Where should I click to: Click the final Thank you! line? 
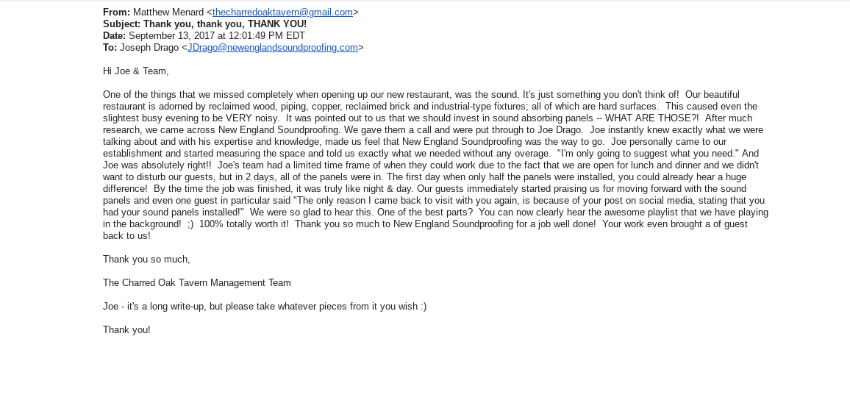127,330
